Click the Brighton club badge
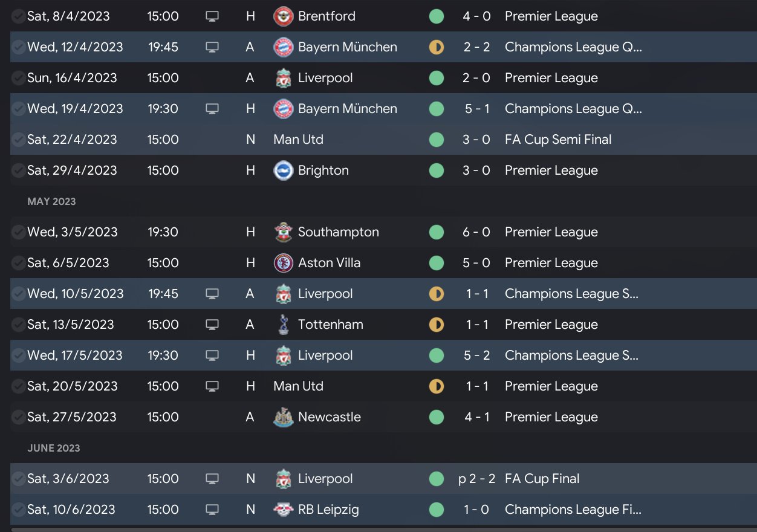 [283, 170]
